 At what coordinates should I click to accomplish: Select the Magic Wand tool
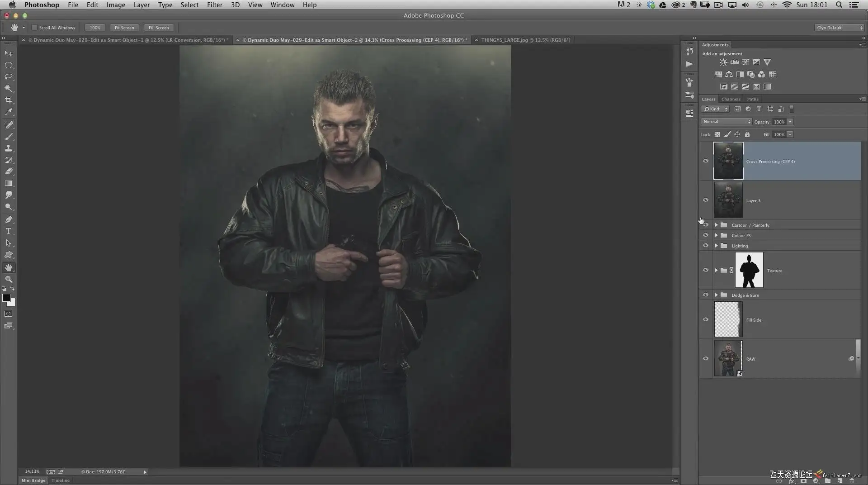(9, 88)
